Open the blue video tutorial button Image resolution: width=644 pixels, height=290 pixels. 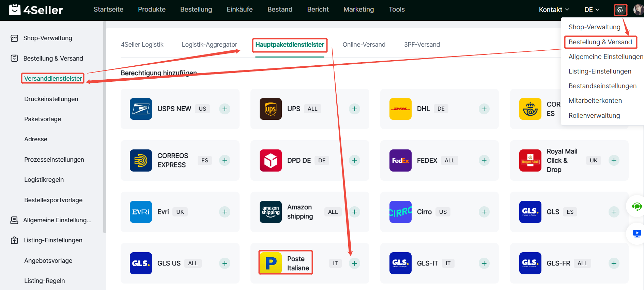(637, 233)
